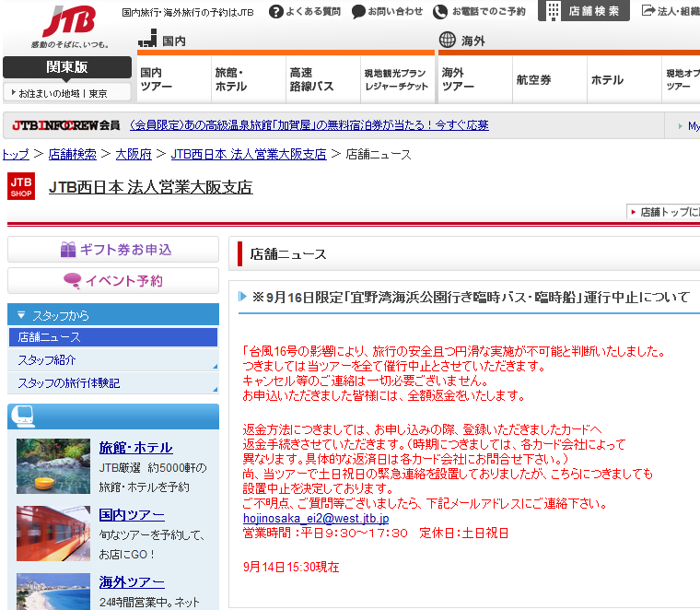
Task: Open スタッフ紹介 sidebar item
Action: click(113, 360)
